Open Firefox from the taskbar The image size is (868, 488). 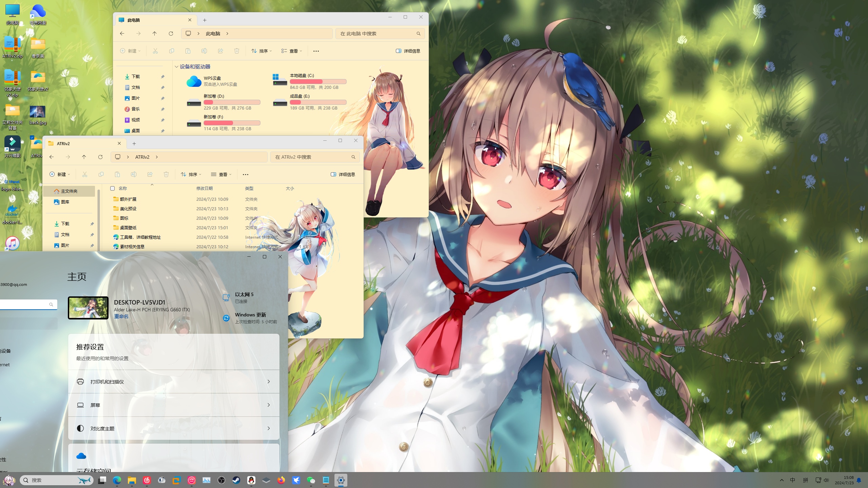pyautogui.click(x=281, y=480)
